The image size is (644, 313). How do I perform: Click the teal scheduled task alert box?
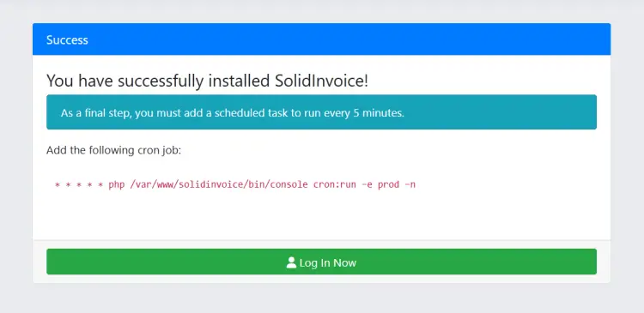[x=322, y=112]
